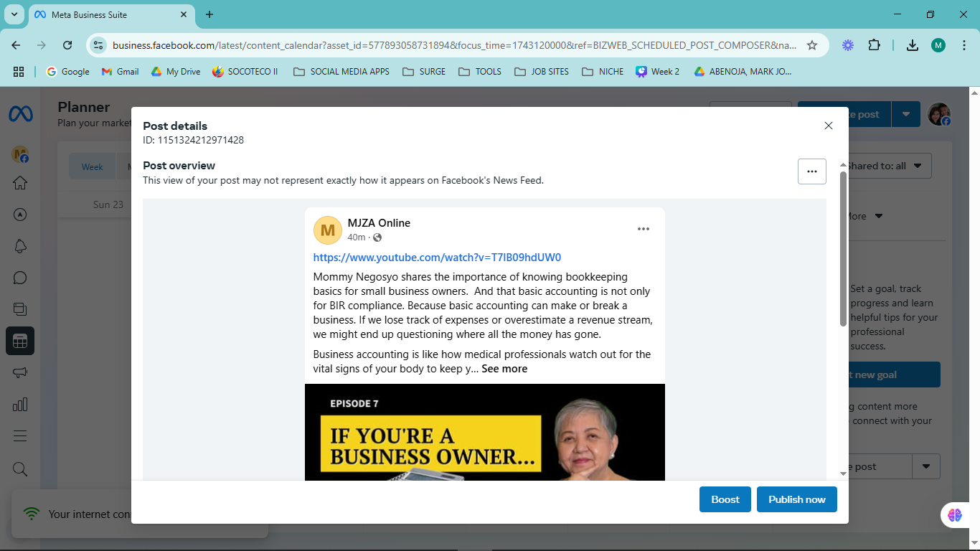Open the Gmail bookmark
The height and width of the screenshot is (551, 980).
(x=121, y=72)
